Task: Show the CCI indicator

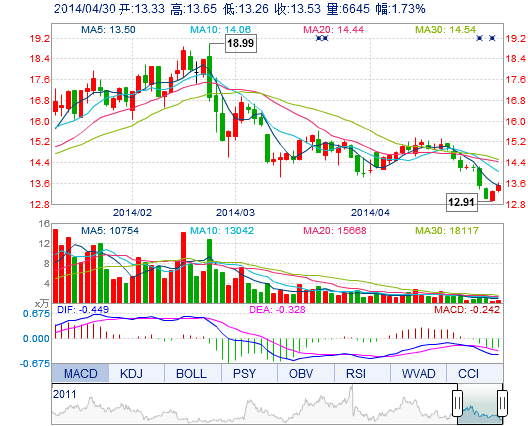Action: pyautogui.click(x=468, y=373)
